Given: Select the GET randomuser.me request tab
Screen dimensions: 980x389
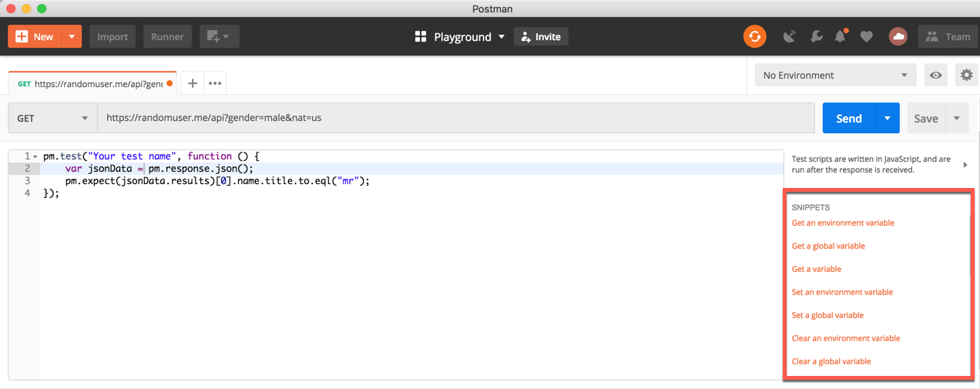Looking at the screenshot, I should [91, 83].
